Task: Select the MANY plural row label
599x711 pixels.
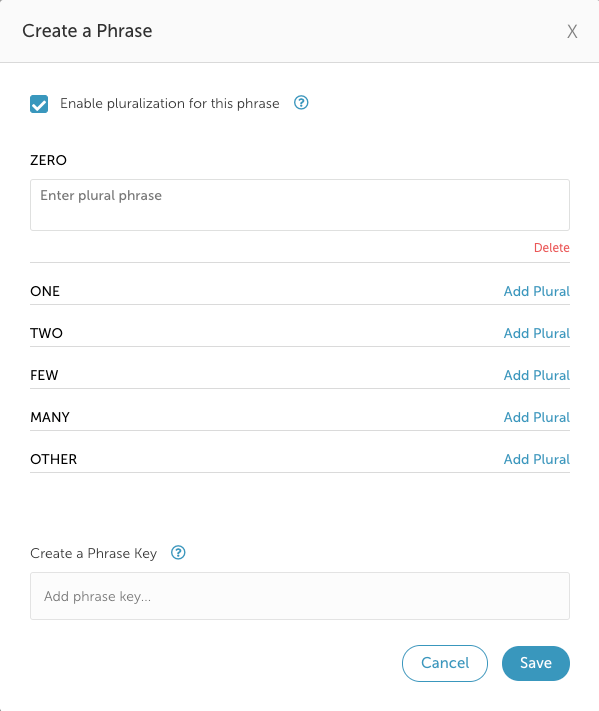Action: point(50,417)
